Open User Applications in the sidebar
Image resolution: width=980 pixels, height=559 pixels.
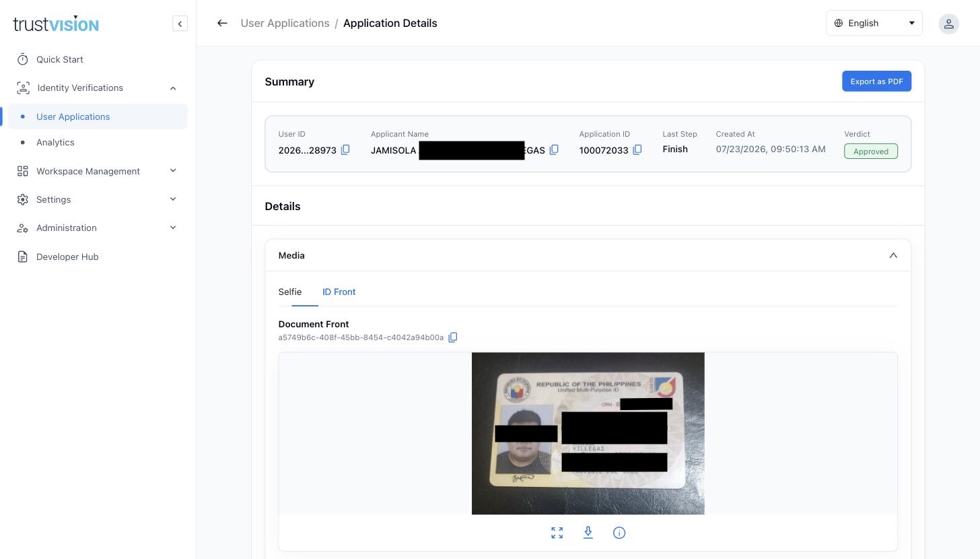[x=98, y=117]
